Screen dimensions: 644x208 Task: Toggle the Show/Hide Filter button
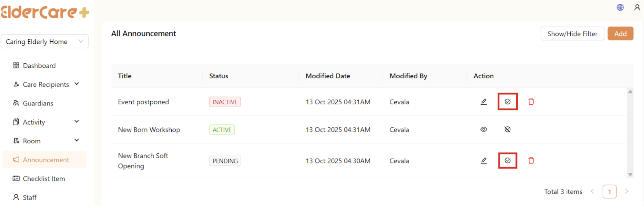point(572,34)
